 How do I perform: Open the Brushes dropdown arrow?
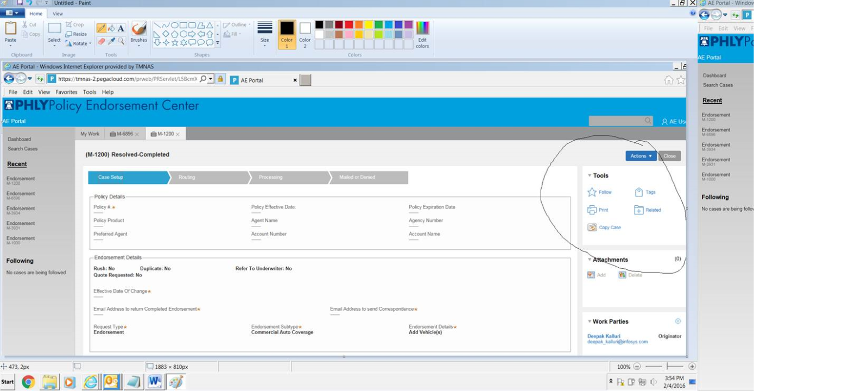(x=139, y=46)
